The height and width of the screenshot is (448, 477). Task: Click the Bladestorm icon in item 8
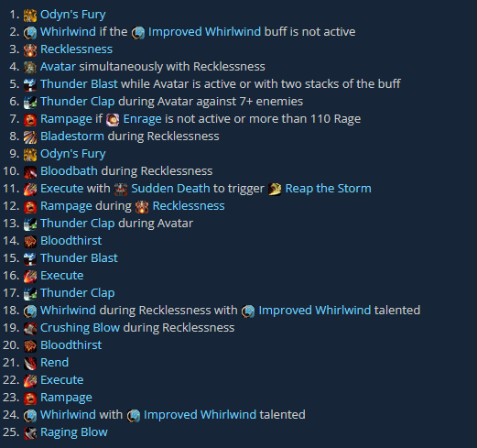(30, 137)
